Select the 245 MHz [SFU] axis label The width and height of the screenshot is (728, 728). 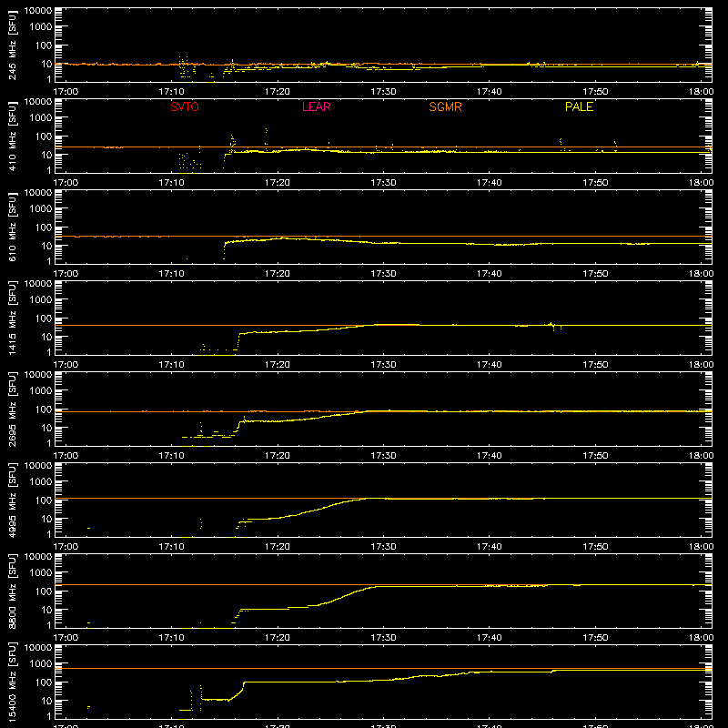[13, 45]
